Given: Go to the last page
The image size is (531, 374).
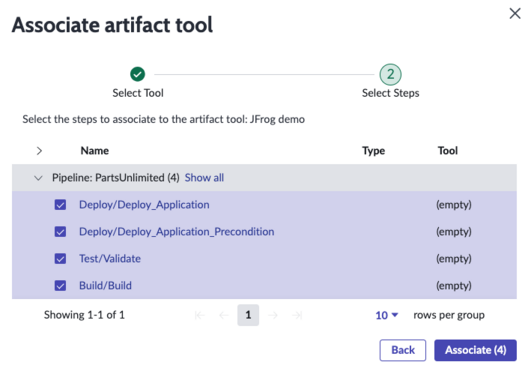Looking at the screenshot, I should pyautogui.click(x=297, y=315).
